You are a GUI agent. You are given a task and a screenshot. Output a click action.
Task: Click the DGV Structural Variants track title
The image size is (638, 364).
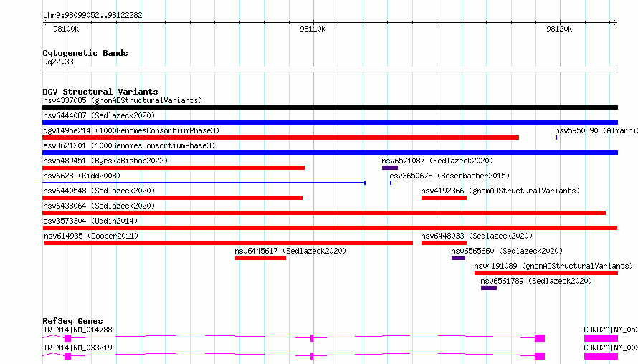coord(100,92)
